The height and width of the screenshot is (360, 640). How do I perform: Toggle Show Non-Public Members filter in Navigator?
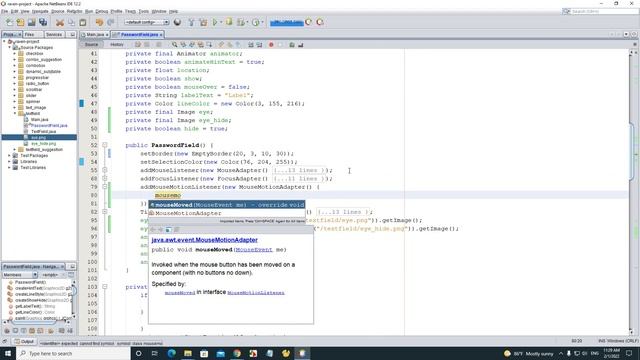pos(31,331)
